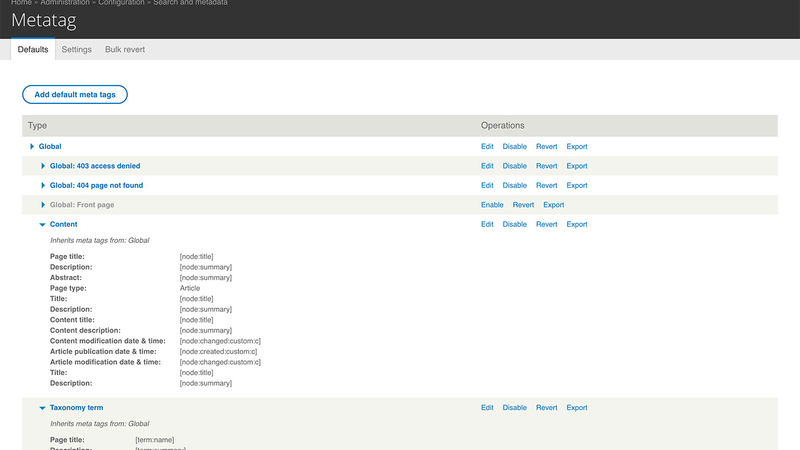Screen dimensions: 800x450
Task: Export the Global defaults
Action: coord(577,146)
